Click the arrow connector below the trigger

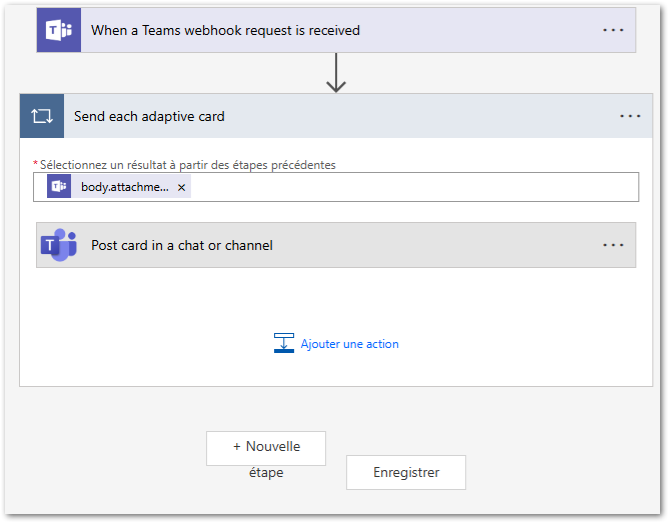[x=336, y=73]
